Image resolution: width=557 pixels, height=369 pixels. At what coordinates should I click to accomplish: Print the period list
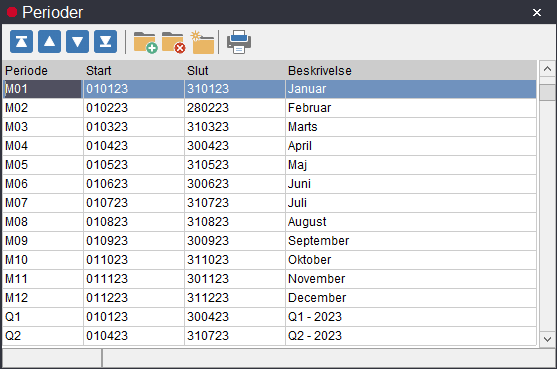click(239, 42)
